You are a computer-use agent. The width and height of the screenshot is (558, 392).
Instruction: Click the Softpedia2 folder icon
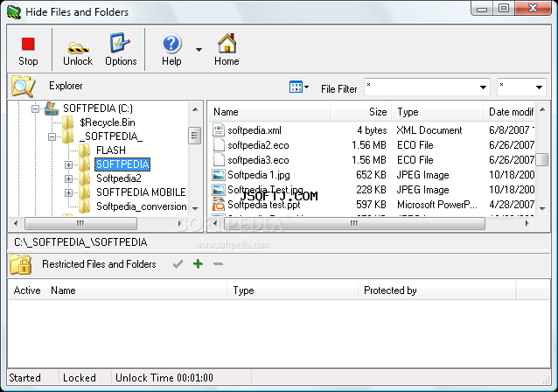coord(84,178)
